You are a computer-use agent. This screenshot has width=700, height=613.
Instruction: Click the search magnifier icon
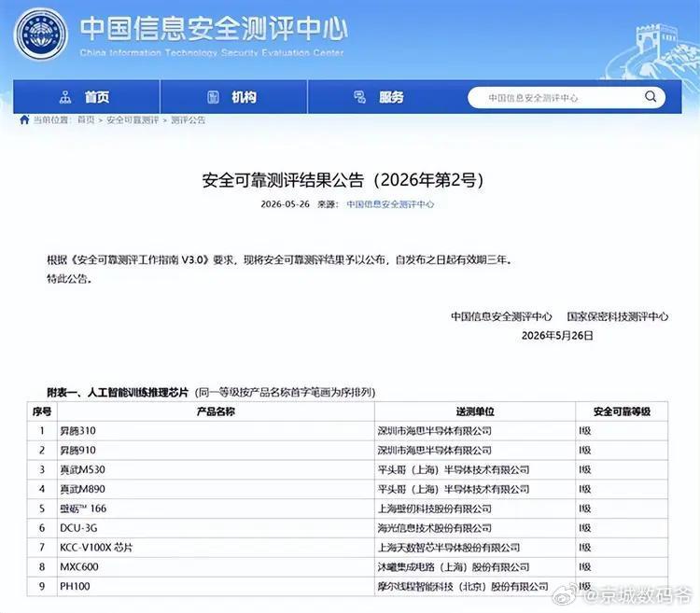pos(651,96)
